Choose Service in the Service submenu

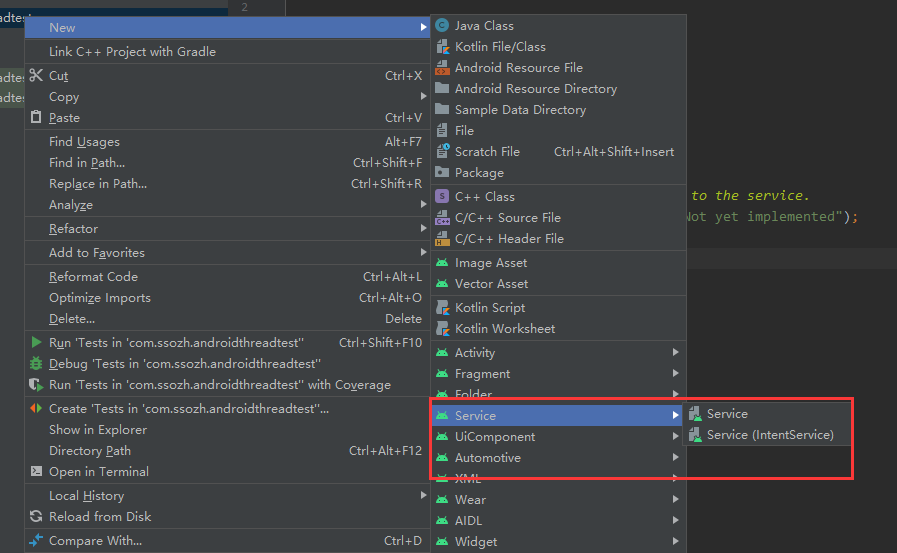pos(767,413)
